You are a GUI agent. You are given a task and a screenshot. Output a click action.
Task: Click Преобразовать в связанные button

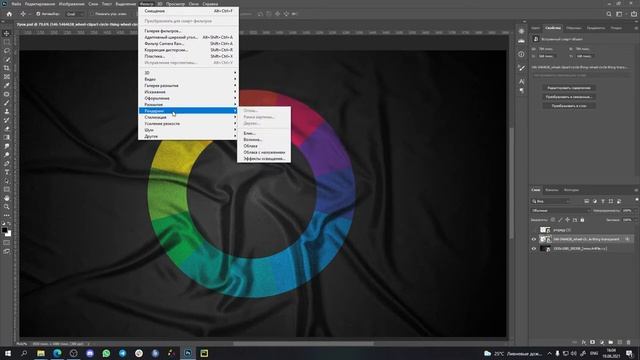tap(569, 97)
